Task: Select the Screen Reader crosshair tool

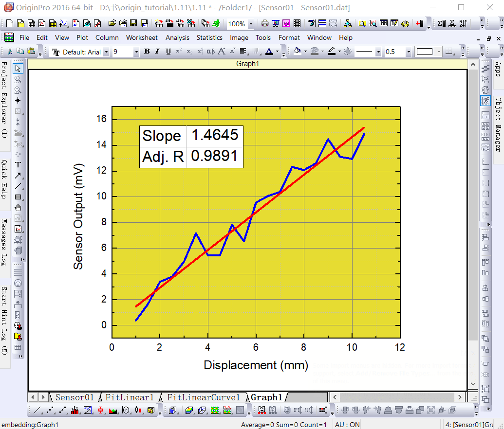Action: pyautogui.click(x=18, y=101)
